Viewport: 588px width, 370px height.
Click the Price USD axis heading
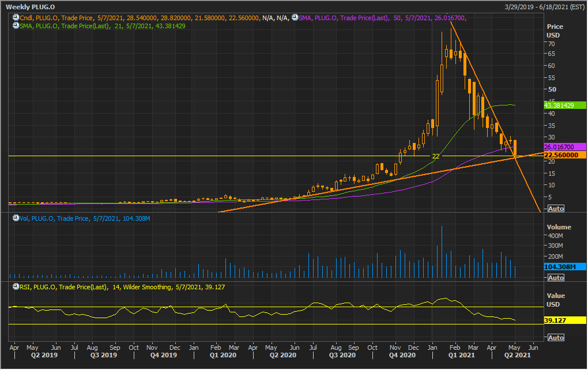tap(555, 31)
